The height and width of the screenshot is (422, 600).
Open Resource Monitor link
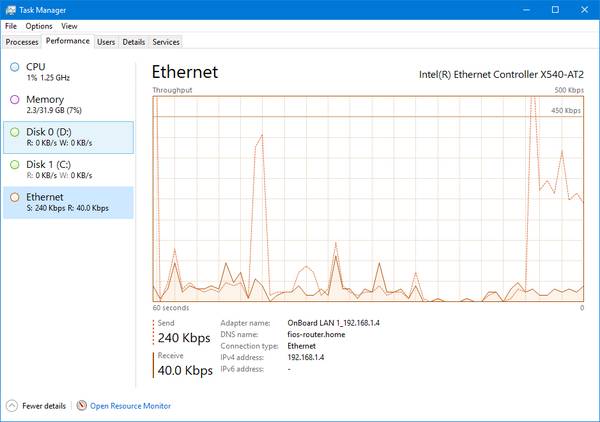(130, 406)
